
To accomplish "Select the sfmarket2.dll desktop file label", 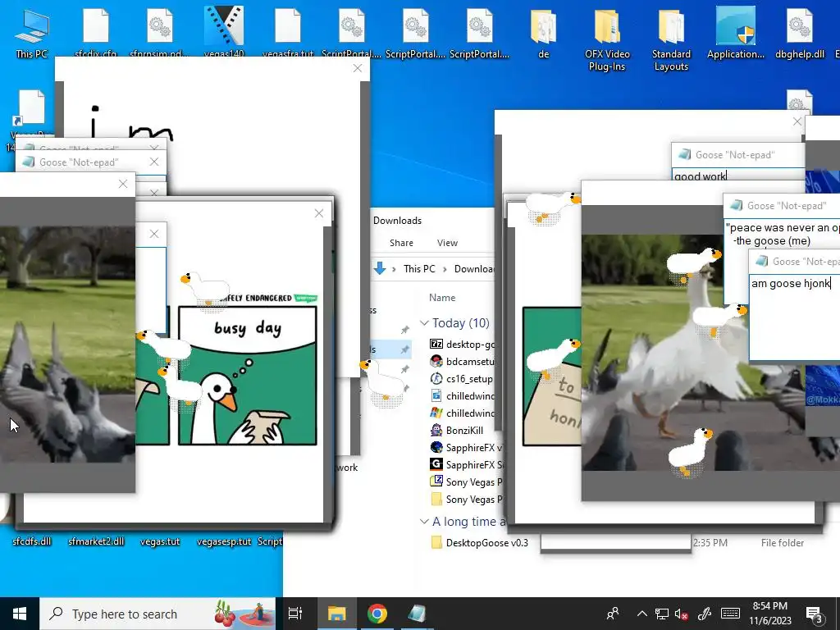I will [96, 541].
